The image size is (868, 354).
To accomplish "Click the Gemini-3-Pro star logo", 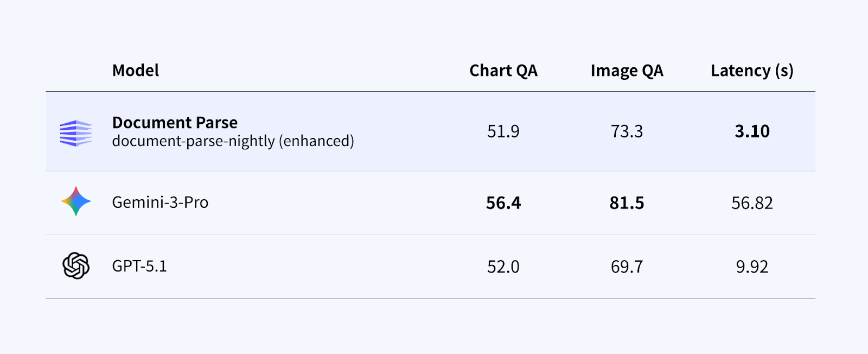I will pos(76,201).
